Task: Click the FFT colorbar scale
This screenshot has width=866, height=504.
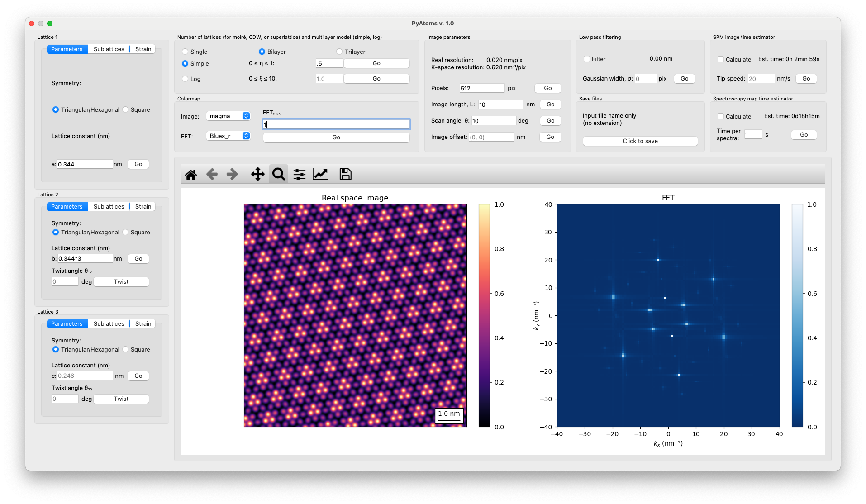Action: [797, 315]
